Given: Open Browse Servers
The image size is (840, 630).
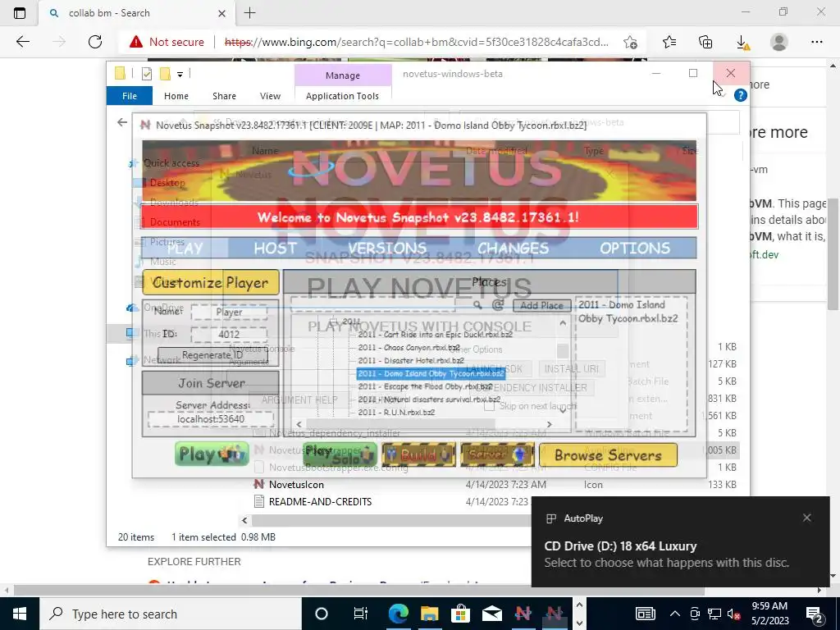Looking at the screenshot, I should coord(608,454).
